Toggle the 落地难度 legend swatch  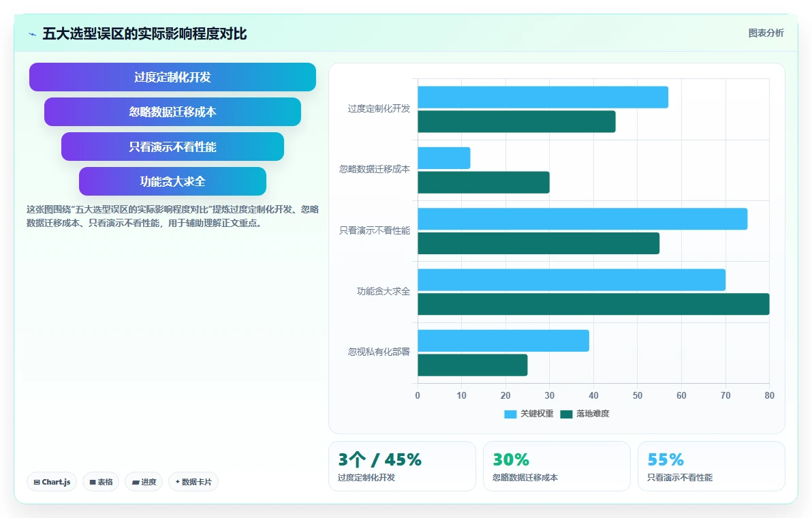[x=566, y=414]
